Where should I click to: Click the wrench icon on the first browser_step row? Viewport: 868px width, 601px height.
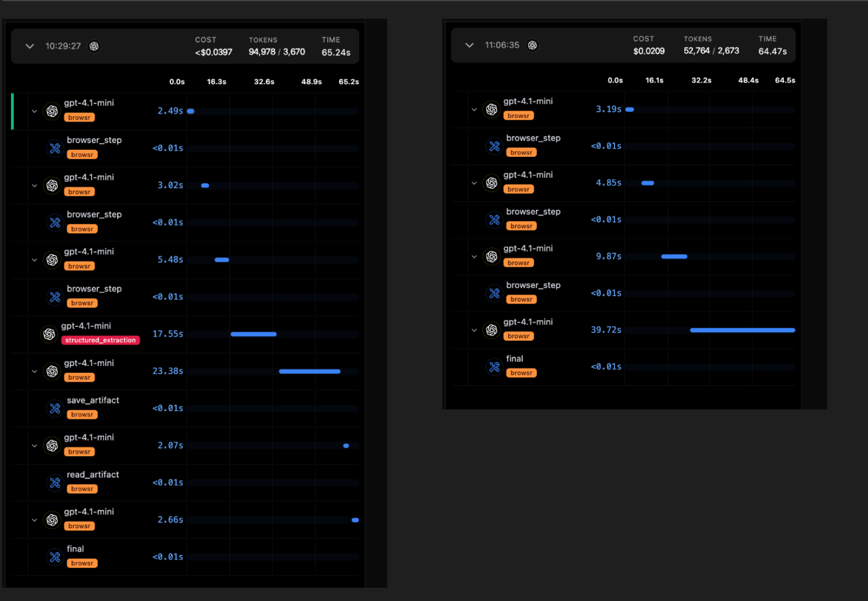tap(55, 148)
